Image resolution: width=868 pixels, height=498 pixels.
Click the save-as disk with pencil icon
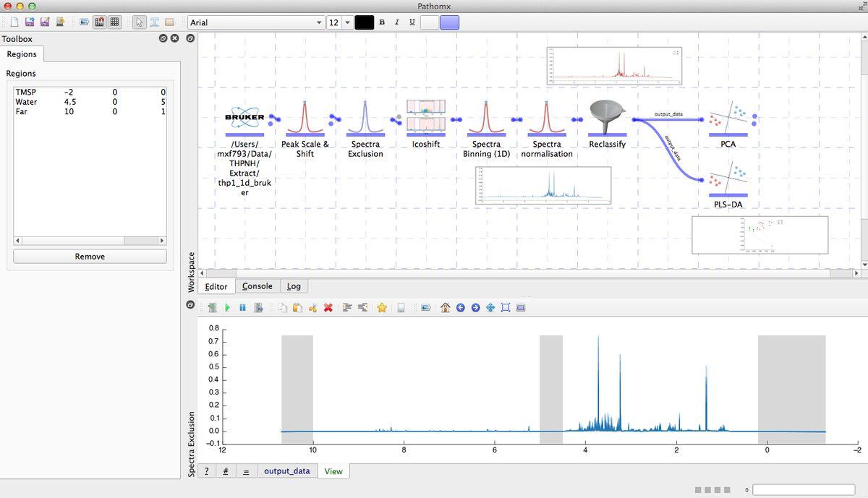[45, 22]
